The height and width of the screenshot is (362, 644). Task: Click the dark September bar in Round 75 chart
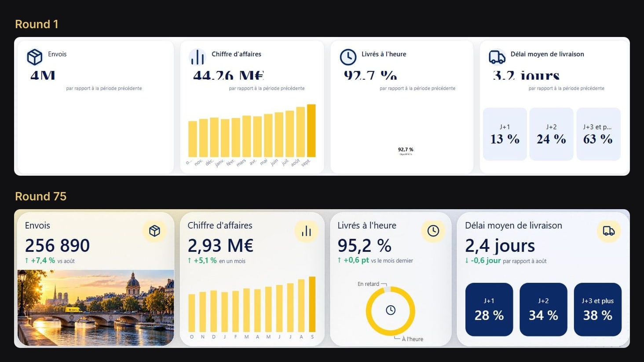tap(312, 304)
